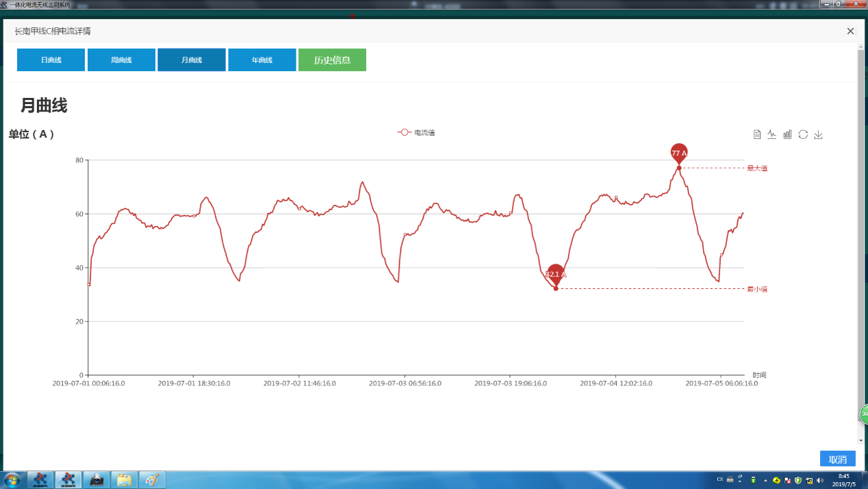
Task: Save chart as image download icon
Action: tap(818, 134)
